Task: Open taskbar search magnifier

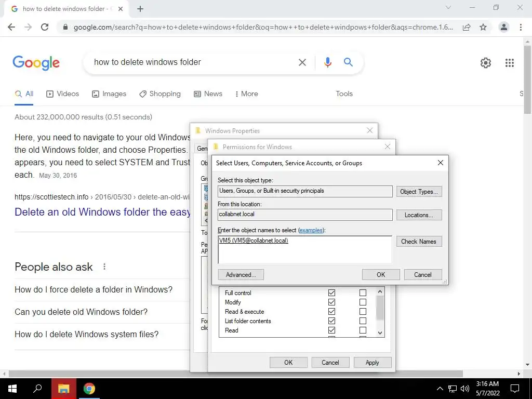Action: 37,389
